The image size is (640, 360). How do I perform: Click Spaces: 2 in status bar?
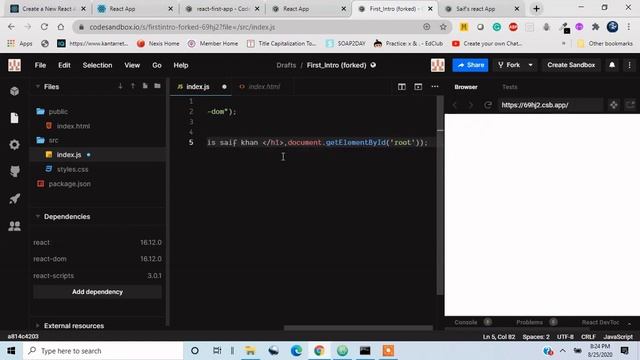tap(536, 337)
